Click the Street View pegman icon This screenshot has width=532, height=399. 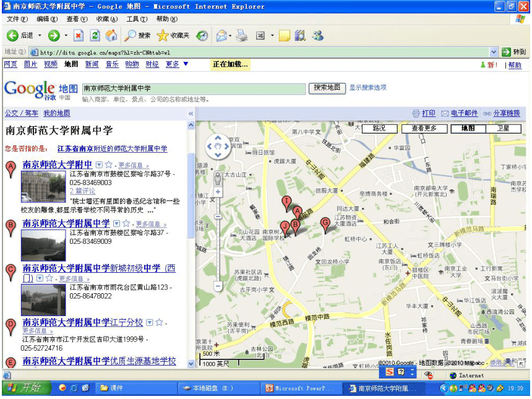pos(218,178)
